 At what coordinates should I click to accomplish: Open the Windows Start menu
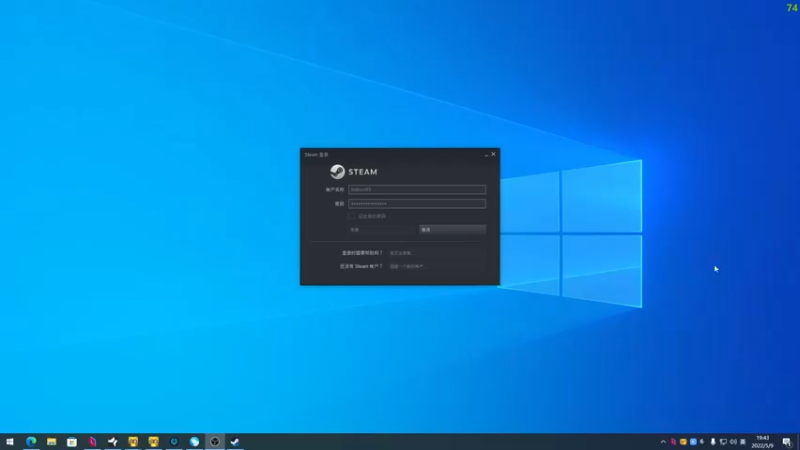pos(10,442)
